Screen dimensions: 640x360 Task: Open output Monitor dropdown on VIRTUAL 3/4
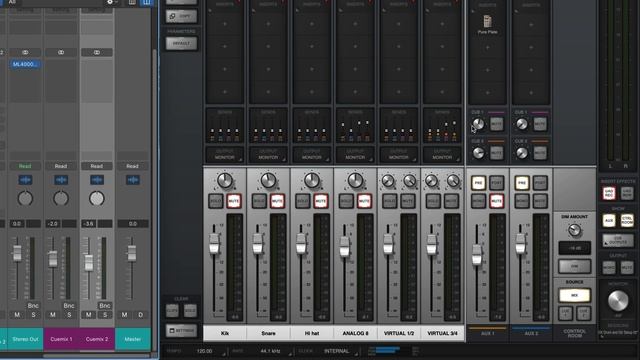[x=442, y=155]
